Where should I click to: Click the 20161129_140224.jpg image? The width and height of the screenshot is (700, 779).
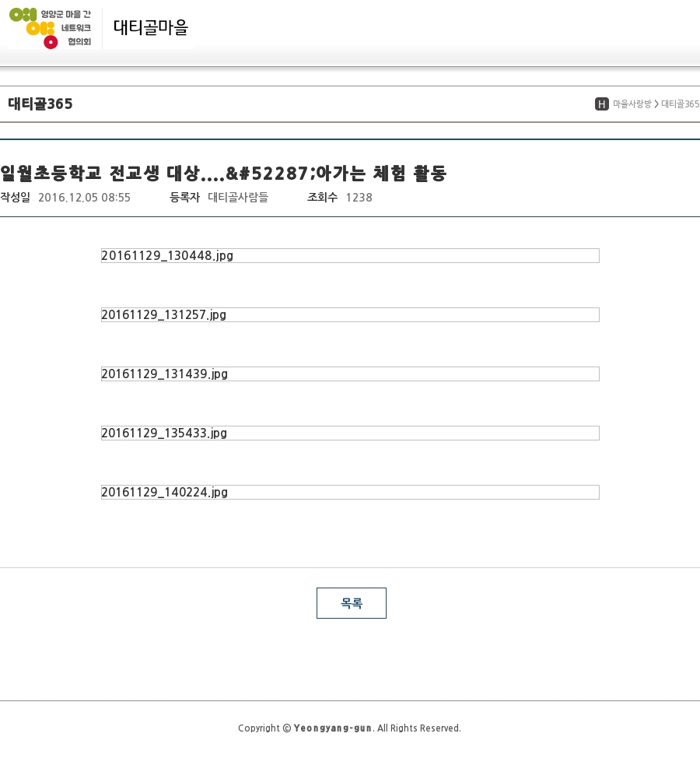(x=350, y=492)
